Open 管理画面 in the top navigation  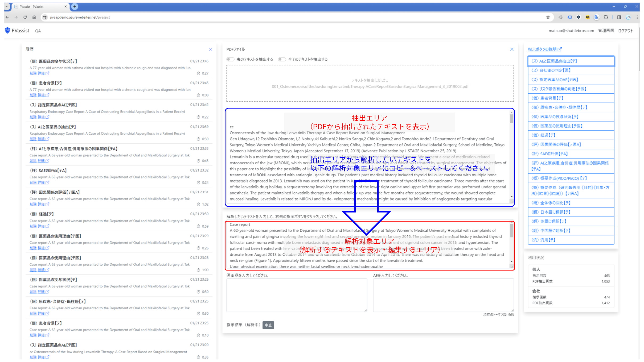[x=606, y=31]
